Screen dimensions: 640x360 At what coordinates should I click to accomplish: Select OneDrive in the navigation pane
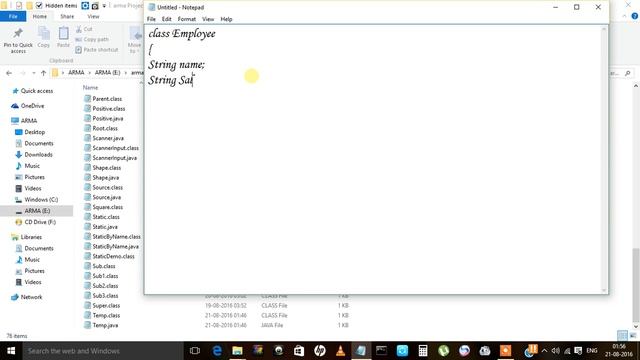tap(32, 106)
